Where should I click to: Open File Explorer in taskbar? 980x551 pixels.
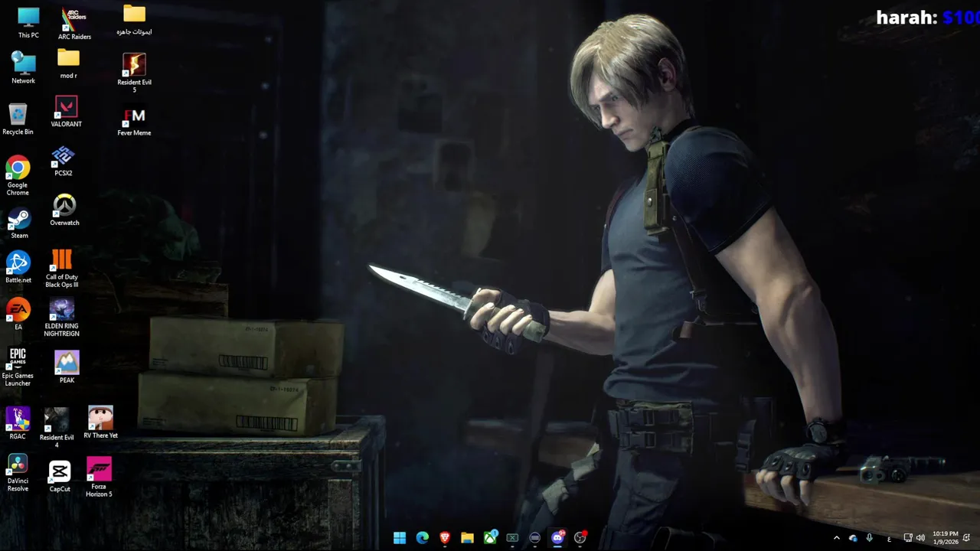pyautogui.click(x=467, y=538)
